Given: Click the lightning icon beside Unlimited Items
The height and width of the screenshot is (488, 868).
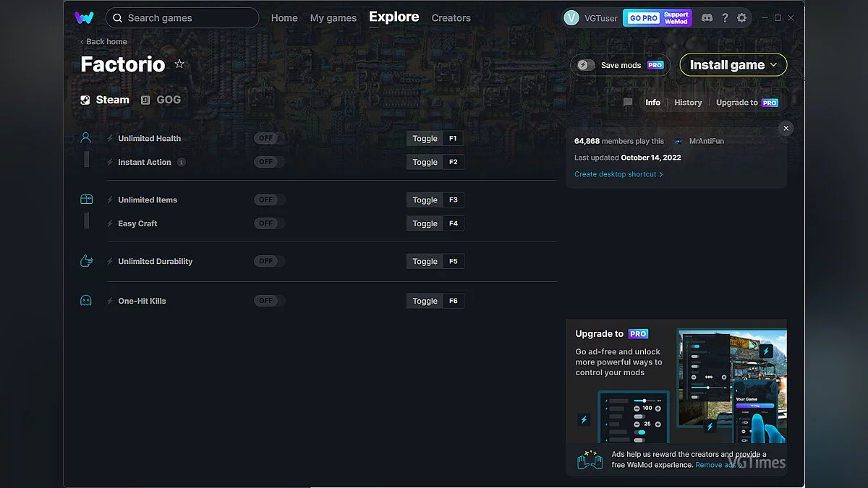Looking at the screenshot, I should [110, 200].
